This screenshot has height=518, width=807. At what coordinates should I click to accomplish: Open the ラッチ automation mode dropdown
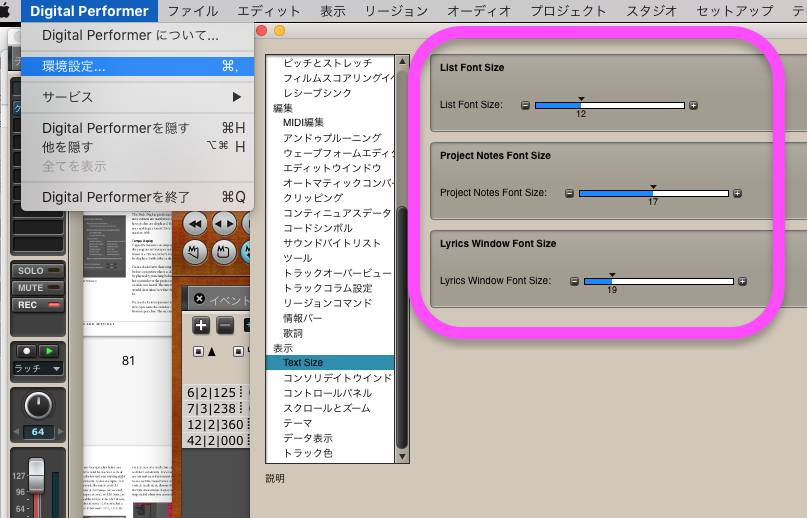38,369
